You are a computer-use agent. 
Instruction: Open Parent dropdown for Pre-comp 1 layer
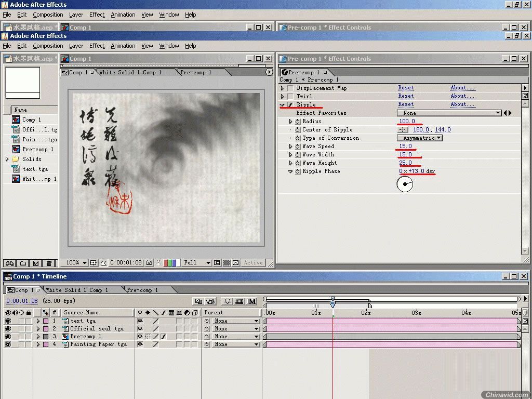(x=236, y=337)
